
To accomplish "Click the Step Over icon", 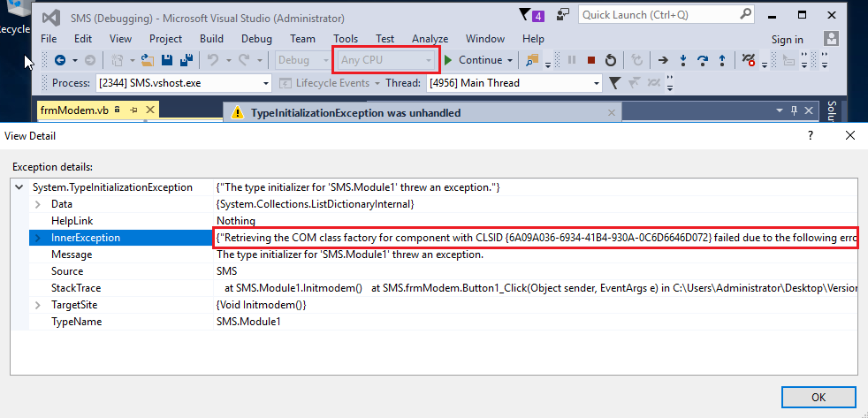I will (x=704, y=60).
